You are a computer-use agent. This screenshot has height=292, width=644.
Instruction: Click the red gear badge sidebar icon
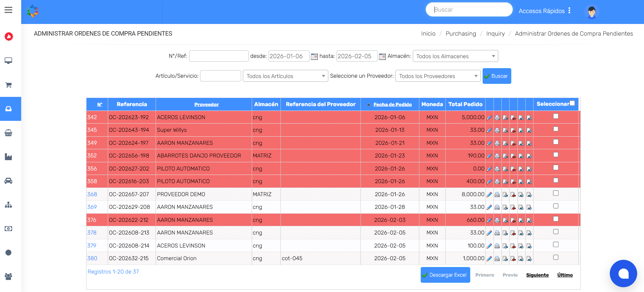pyautogui.click(x=9, y=36)
